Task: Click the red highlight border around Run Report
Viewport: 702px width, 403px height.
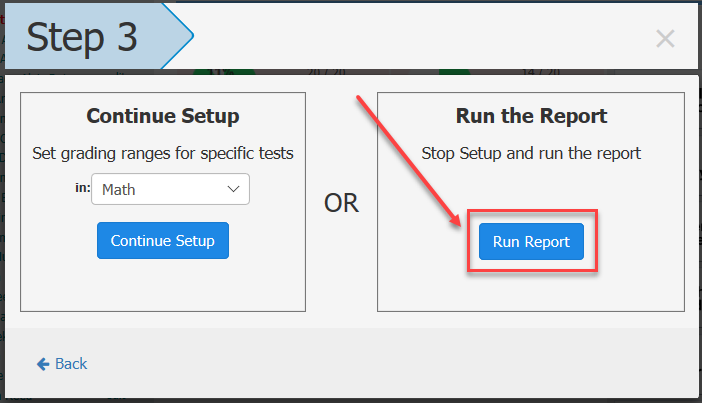Action: click(x=532, y=211)
